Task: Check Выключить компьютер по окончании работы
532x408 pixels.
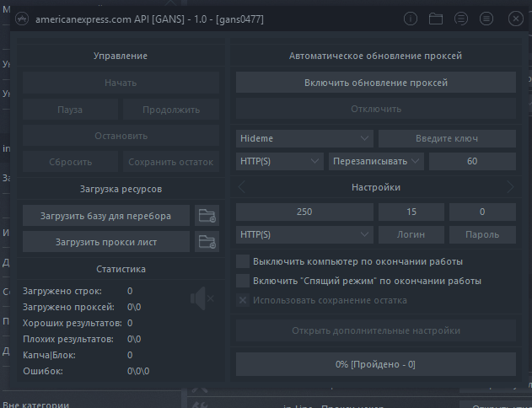Action: tap(243, 261)
